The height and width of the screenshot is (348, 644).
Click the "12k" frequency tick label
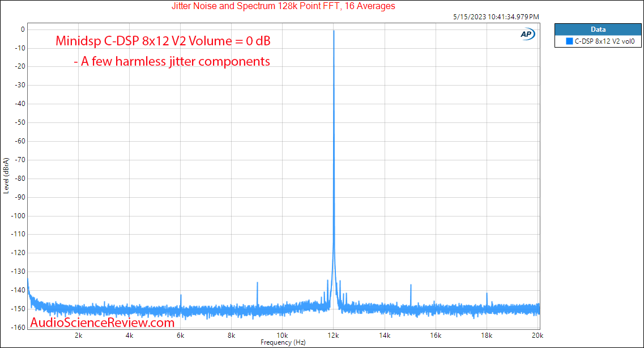pos(334,336)
